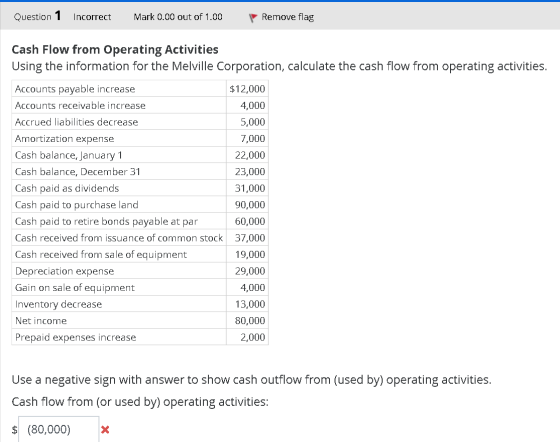Click the 'Question 1' label

tap(38, 16)
